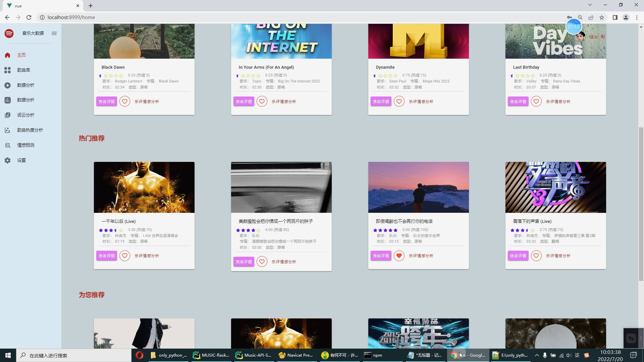
Task: Set star rating on Last Birthday card
Action: 523,76
